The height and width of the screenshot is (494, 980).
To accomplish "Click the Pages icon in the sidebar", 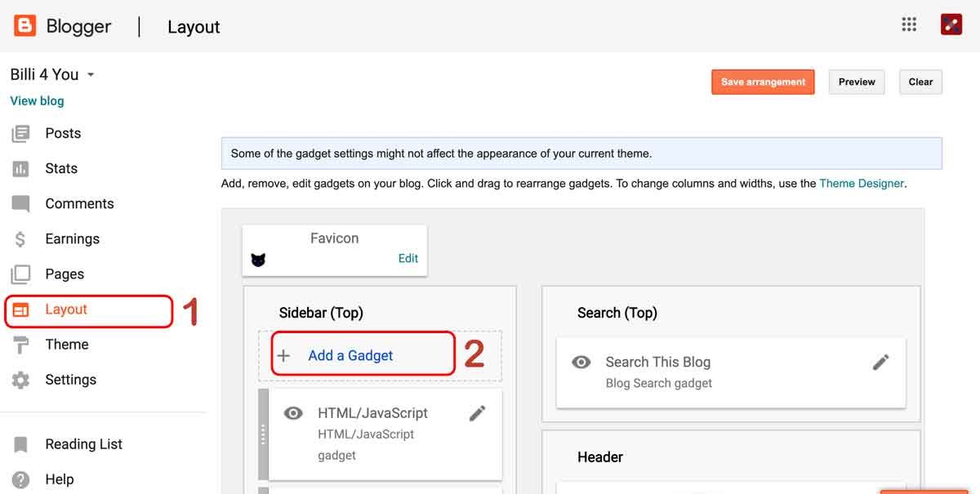I will pyautogui.click(x=21, y=274).
